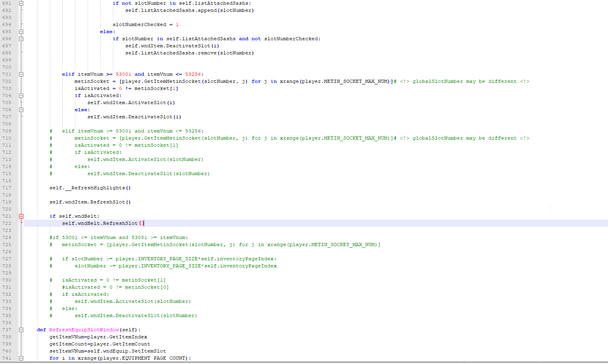Collapse the else block fold at line 695
The image size is (608, 364).
21,32
